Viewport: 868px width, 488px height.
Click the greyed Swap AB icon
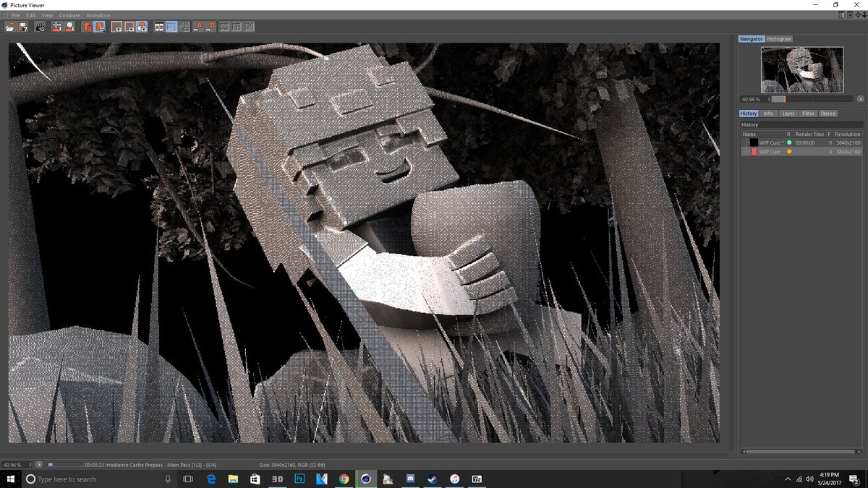click(x=184, y=27)
